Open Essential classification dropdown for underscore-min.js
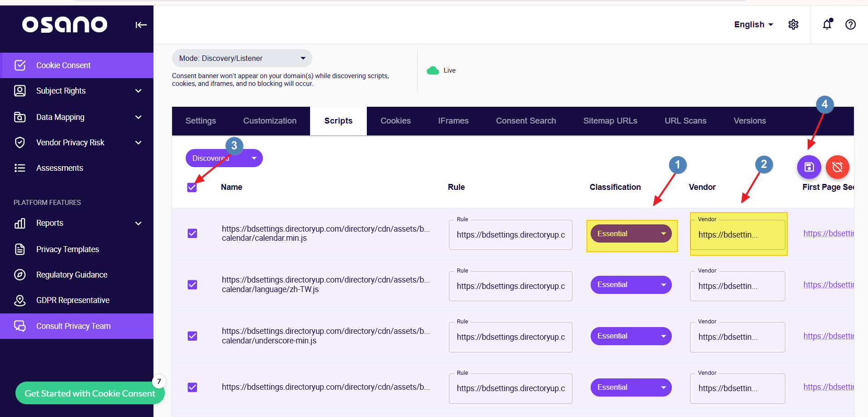868x417 pixels. (631, 336)
